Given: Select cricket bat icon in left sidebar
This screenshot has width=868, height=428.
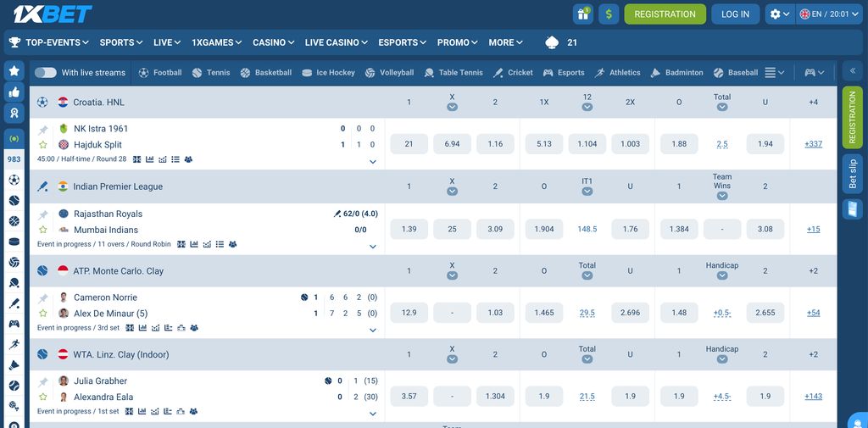Looking at the screenshot, I should 14,303.
